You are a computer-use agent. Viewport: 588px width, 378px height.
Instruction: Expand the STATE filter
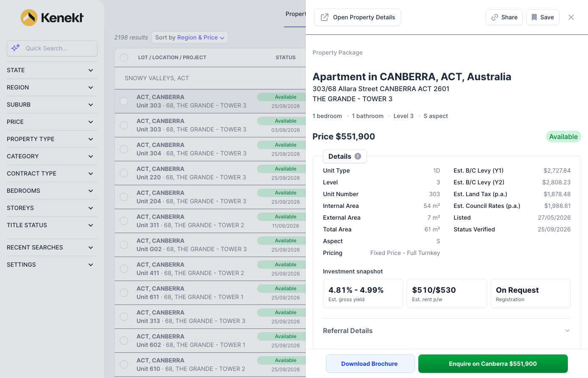52,70
